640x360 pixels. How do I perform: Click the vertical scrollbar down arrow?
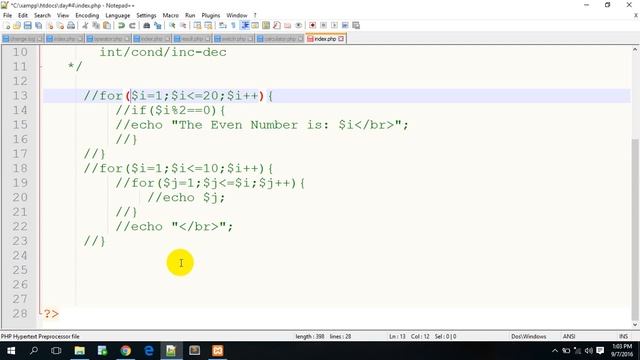(635, 325)
